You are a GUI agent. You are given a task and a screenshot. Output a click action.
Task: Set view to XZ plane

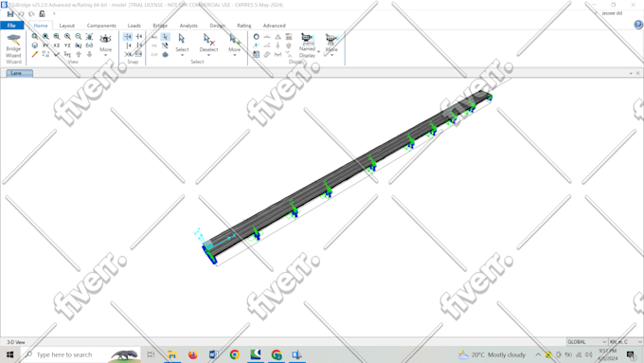point(56,45)
